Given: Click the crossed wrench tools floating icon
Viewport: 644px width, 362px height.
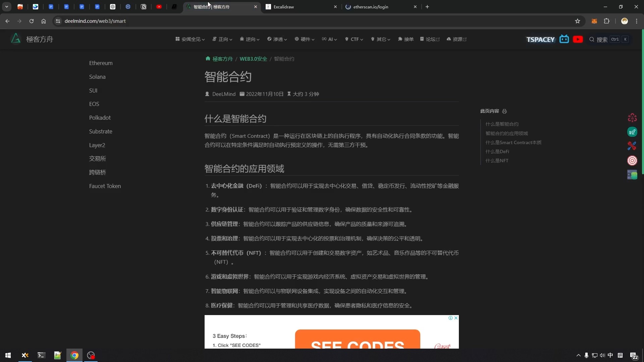Looking at the screenshot, I should pyautogui.click(x=632, y=146).
